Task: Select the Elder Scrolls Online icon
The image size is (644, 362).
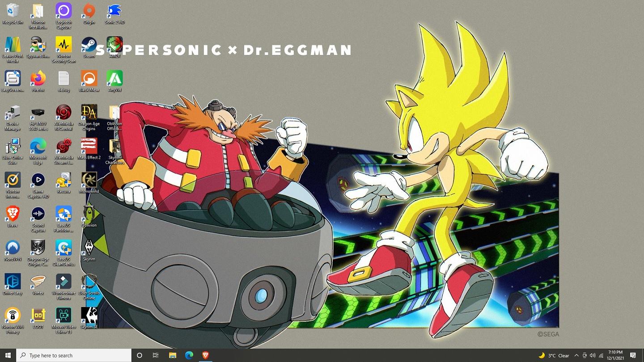Action: pyautogui.click(x=89, y=287)
